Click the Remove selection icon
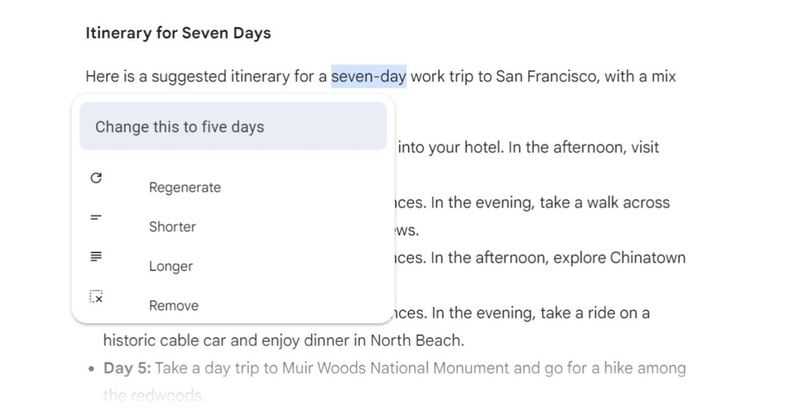 pos(96,296)
